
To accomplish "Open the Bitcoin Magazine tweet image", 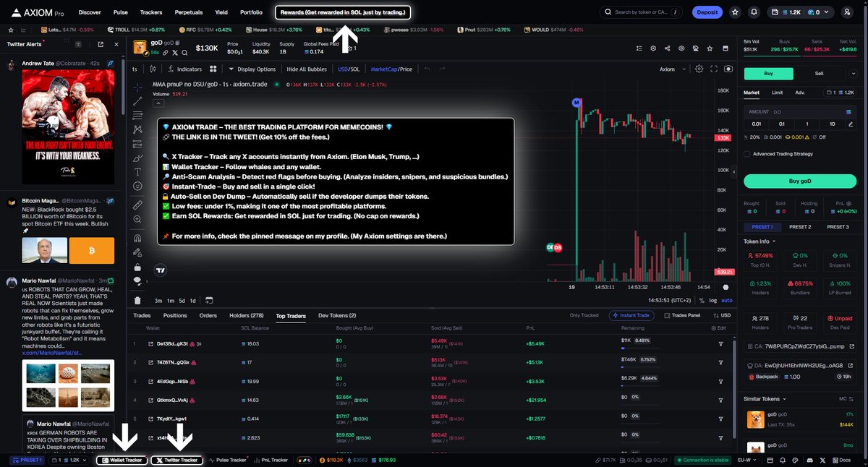I will pyautogui.click(x=69, y=251).
